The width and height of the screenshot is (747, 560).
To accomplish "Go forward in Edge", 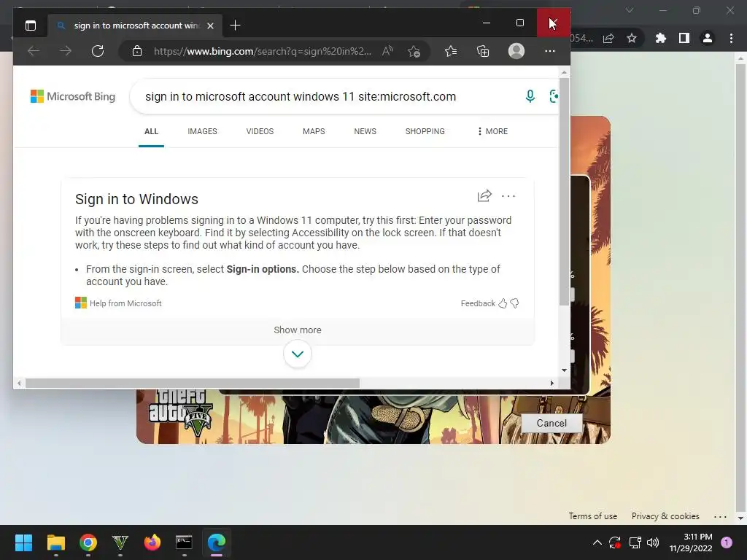I will (66, 51).
